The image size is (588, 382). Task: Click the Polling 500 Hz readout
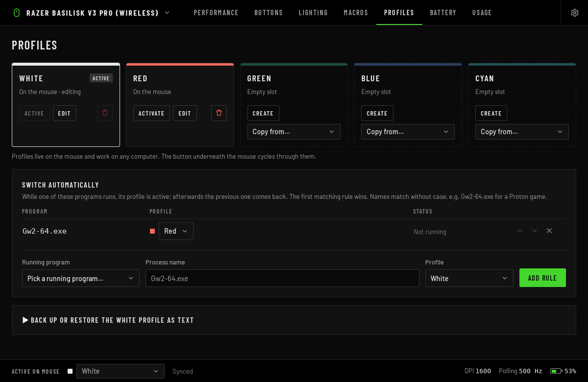[x=520, y=371]
